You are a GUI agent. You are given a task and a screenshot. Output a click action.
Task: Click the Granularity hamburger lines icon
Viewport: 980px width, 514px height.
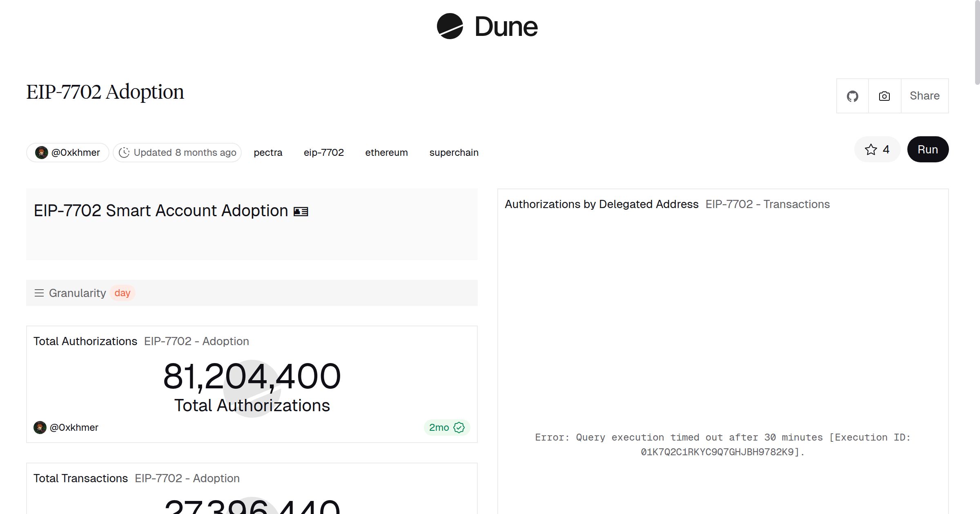pos(39,293)
